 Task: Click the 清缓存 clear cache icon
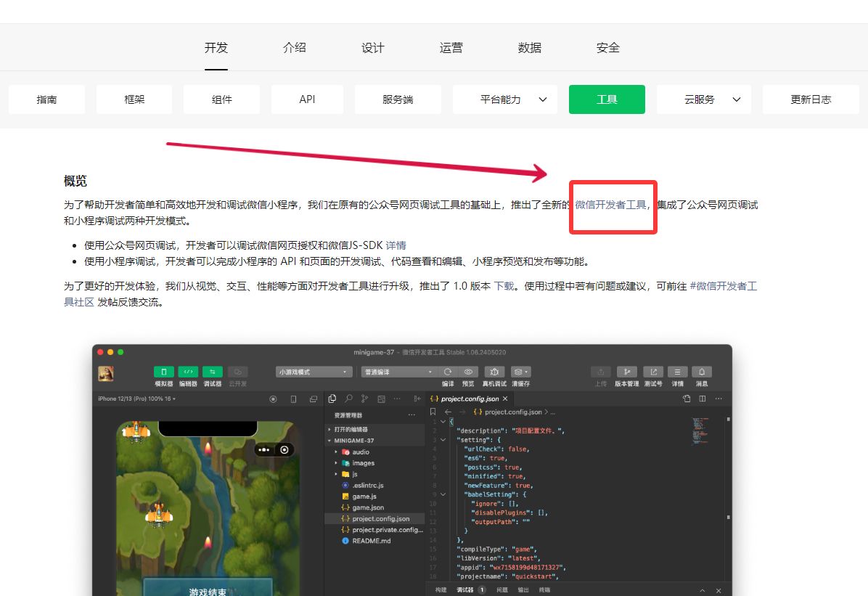520,372
